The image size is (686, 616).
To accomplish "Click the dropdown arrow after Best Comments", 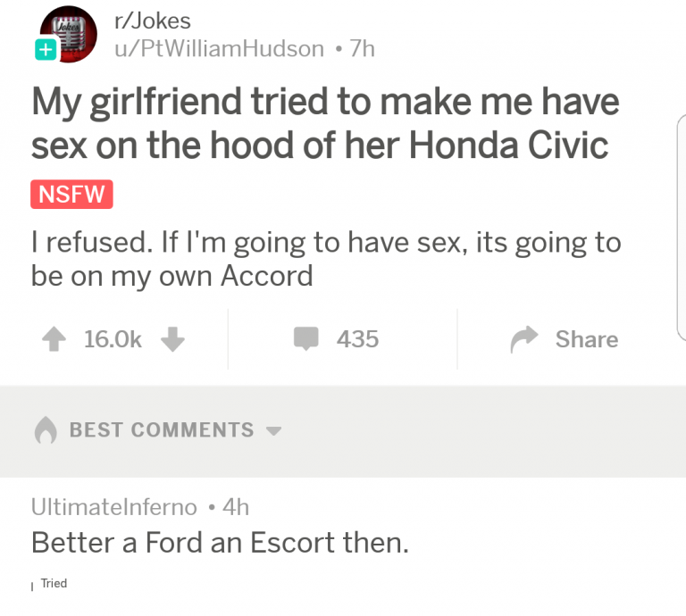I will pos(274,431).
